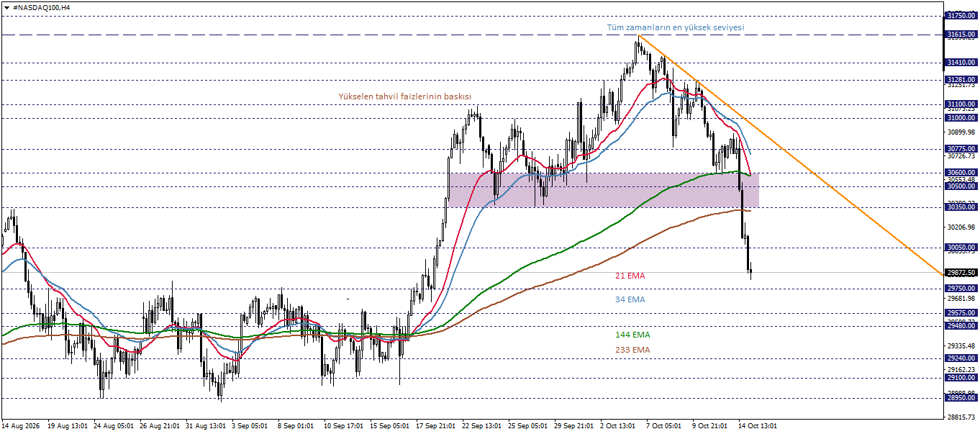Click the 30500.00 price level label
The height and width of the screenshot is (434, 980).
[x=961, y=186]
